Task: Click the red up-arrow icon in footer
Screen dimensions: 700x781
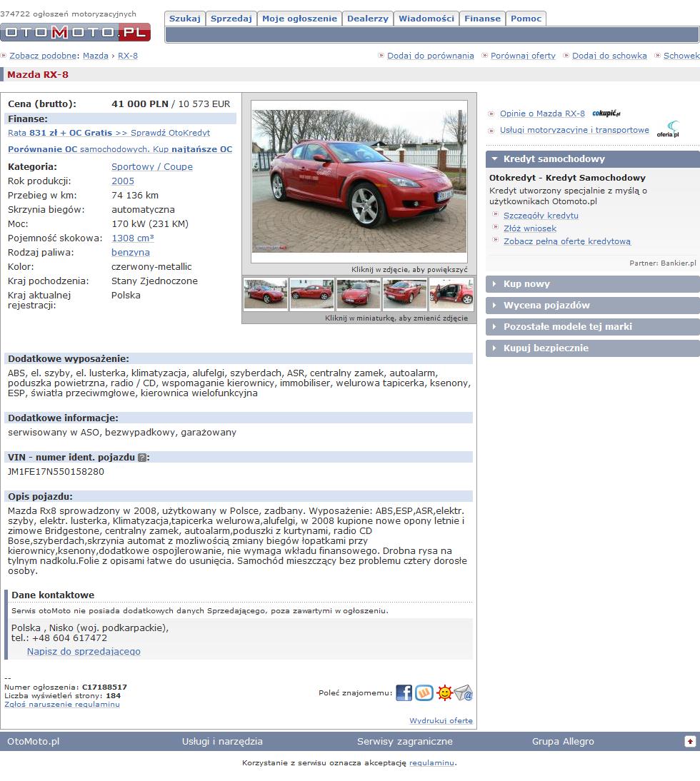Action: coord(690,741)
